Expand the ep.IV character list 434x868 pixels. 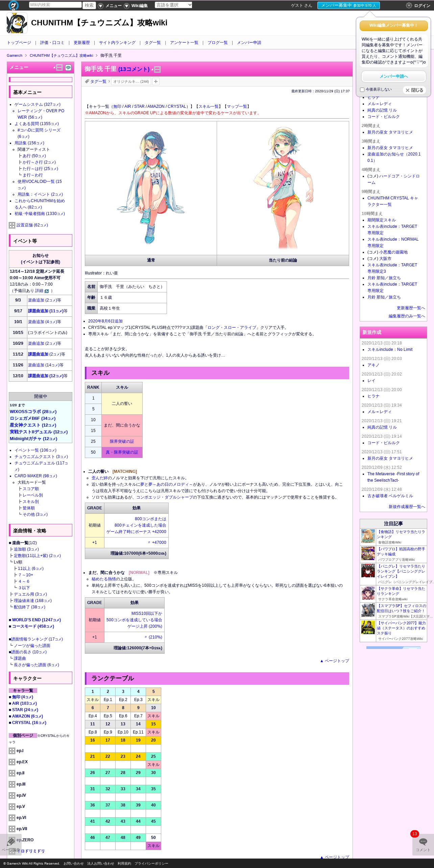[12, 795]
